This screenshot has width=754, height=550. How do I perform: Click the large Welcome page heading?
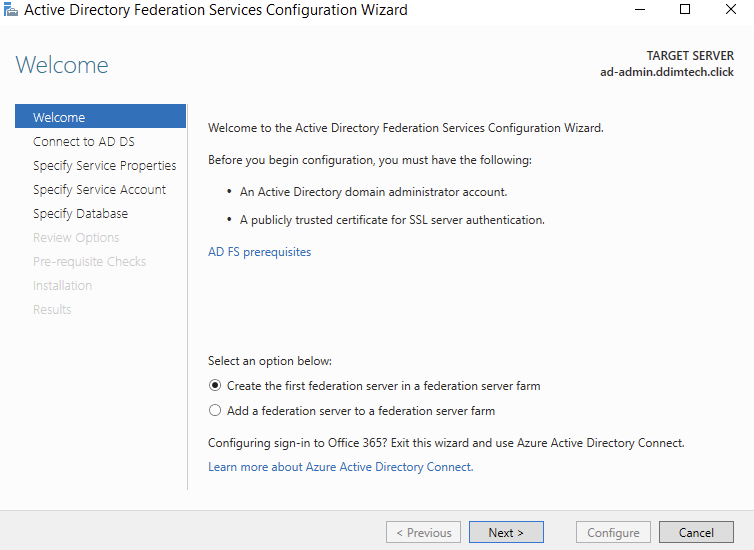coord(62,65)
